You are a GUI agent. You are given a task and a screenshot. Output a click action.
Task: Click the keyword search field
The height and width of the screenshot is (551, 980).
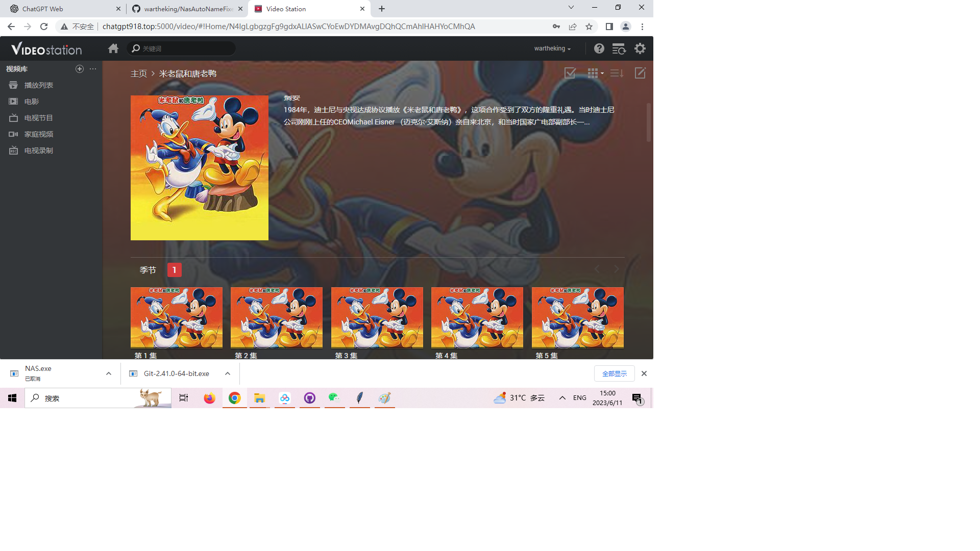[x=184, y=48]
